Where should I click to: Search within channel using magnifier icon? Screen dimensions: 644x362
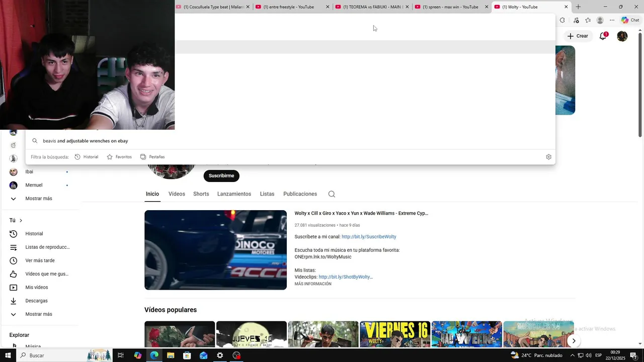click(x=332, y=194)
